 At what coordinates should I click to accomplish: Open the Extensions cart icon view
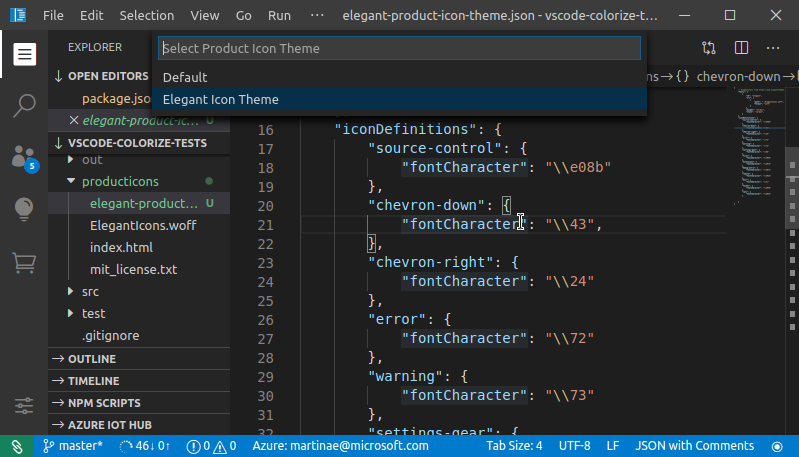point(24,263)
